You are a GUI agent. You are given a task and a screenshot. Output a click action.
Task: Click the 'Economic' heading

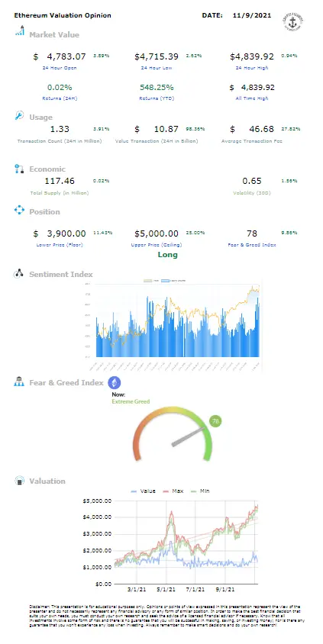tap(47, 169)
